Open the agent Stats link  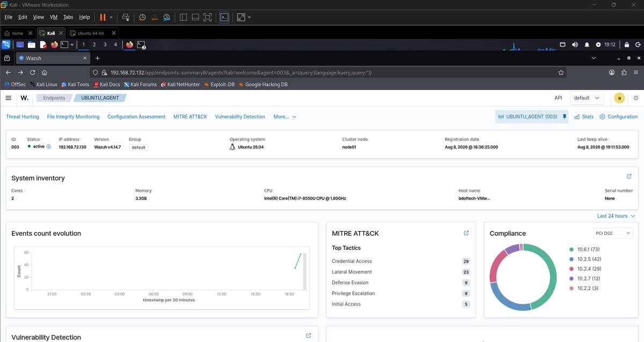(584, 116)
